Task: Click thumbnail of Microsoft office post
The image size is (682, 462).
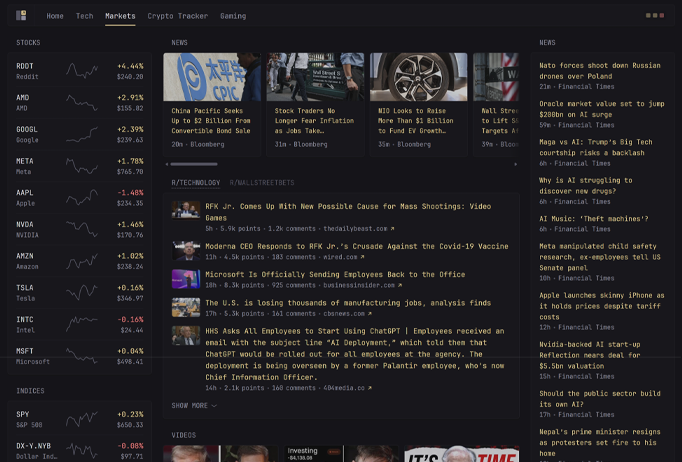Action: coord(186,279)
